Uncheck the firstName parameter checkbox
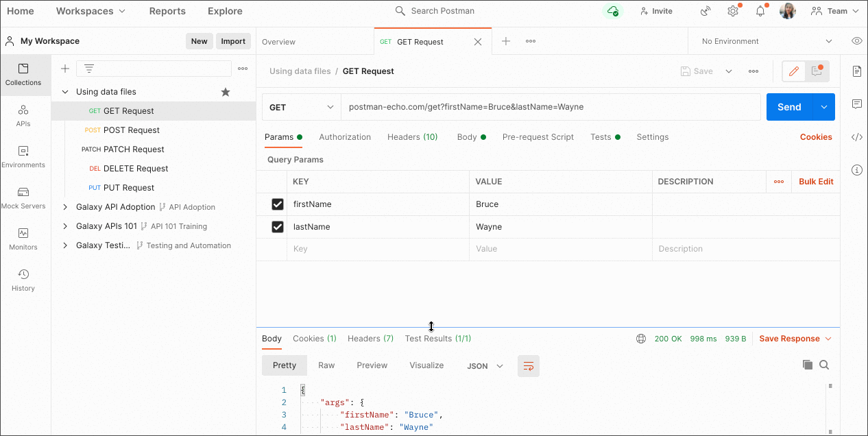 [278, 204]
